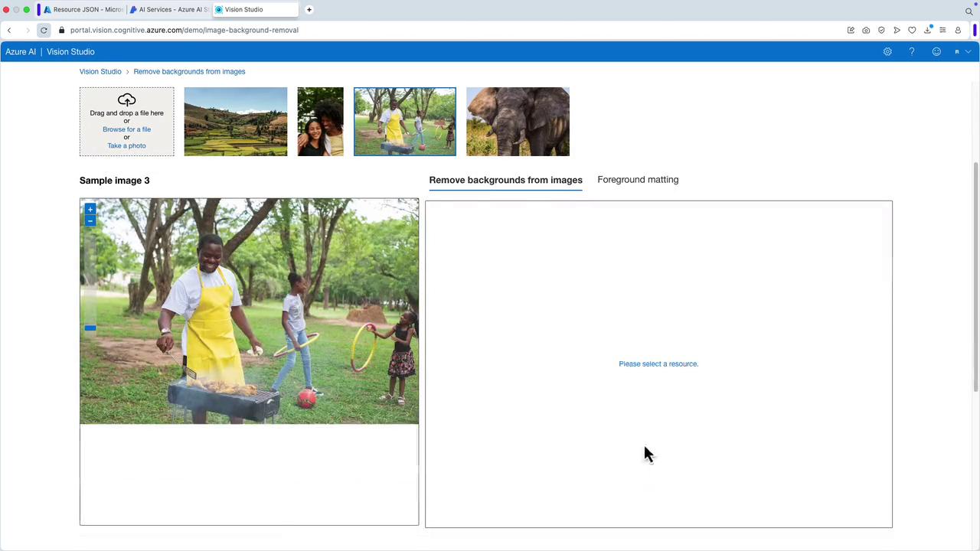980x551 pixels.
Task: Click the smiley feedback icon
Action: (x=936, y=52)
